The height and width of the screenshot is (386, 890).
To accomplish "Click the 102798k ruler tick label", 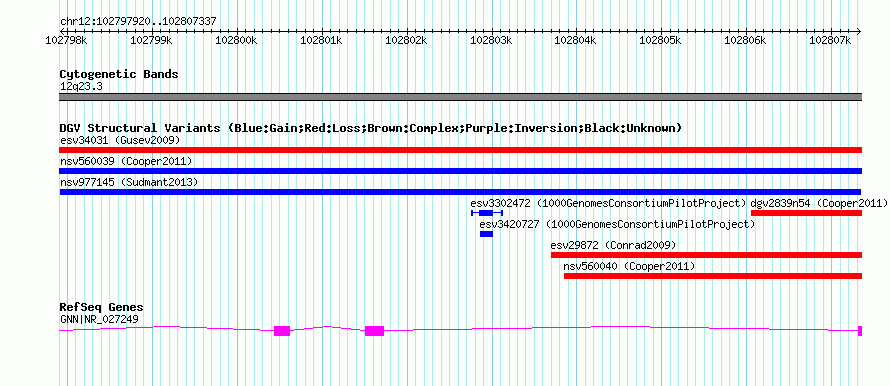I will 66,40.
